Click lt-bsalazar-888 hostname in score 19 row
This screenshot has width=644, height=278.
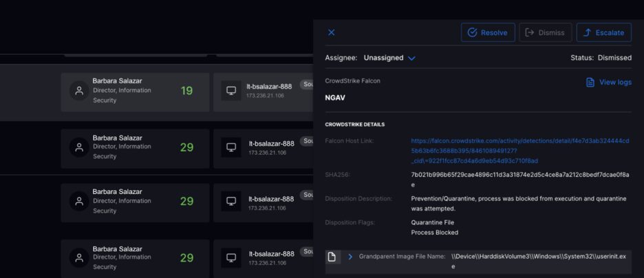[269, 87]
